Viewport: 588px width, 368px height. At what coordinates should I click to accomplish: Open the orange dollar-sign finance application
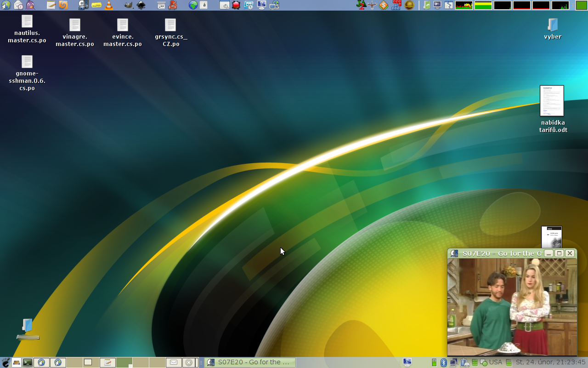[x=384, y=5]
